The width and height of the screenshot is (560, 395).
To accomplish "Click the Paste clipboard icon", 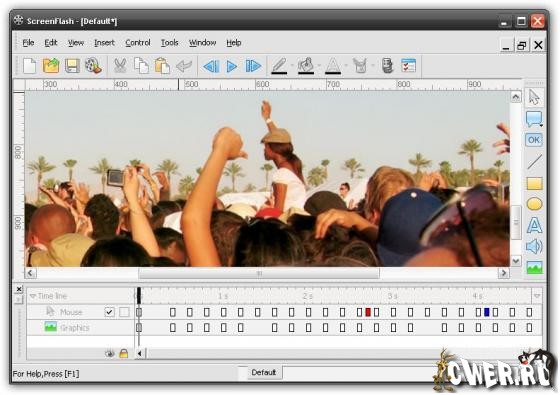I will (x=162, y=66).
